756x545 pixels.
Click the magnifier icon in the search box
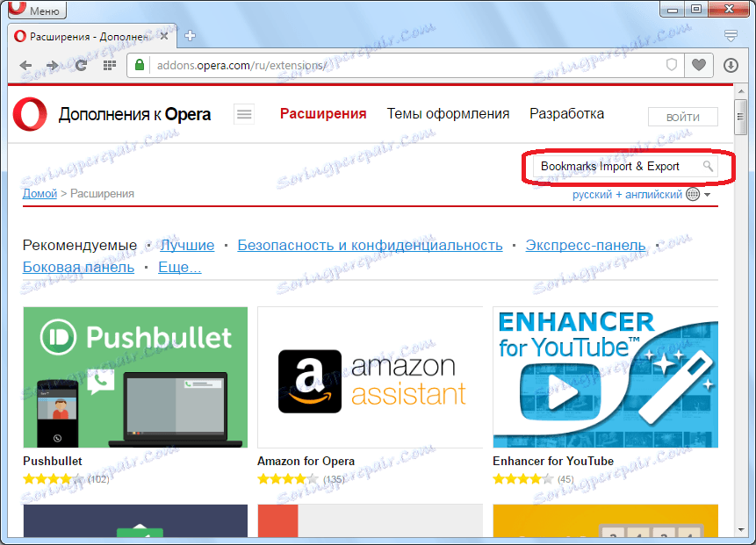click(x=708, y=166)
